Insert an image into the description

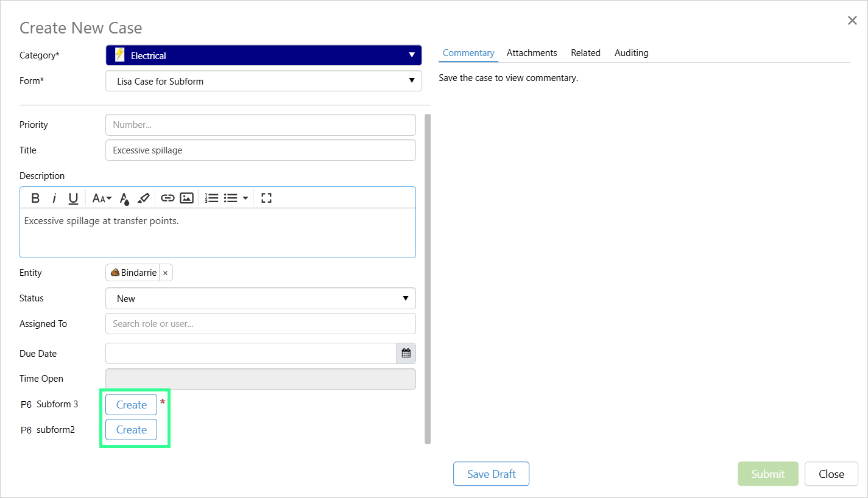[186, 198]
